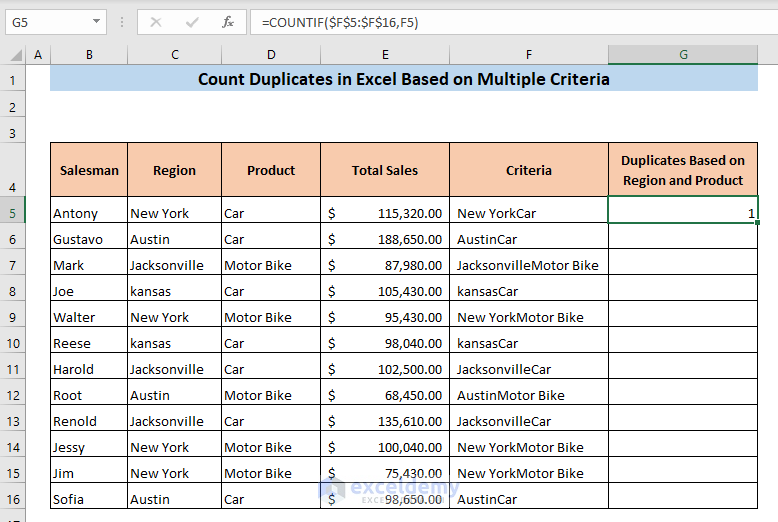
Task: Click the Duplicates Based on Region header
Action: pos(683,170)
